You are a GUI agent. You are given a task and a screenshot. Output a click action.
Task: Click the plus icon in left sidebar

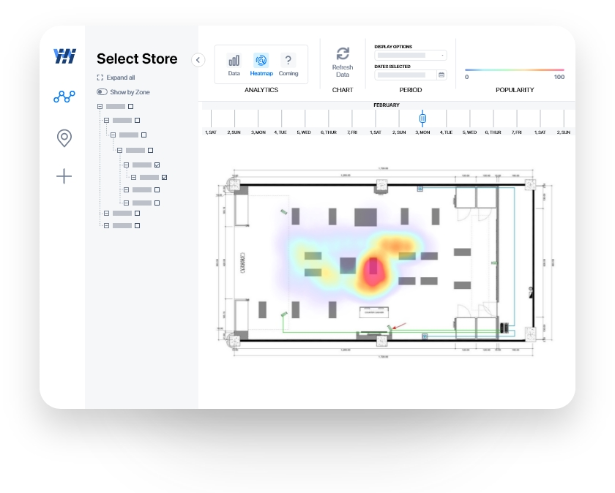pos(64,176)
